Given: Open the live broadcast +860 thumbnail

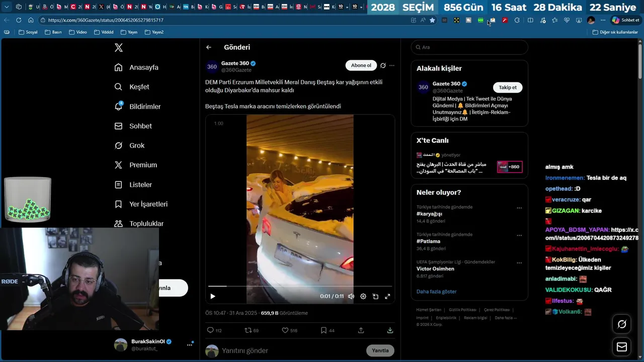Looking at the screenshot, I should coord(510,167).
